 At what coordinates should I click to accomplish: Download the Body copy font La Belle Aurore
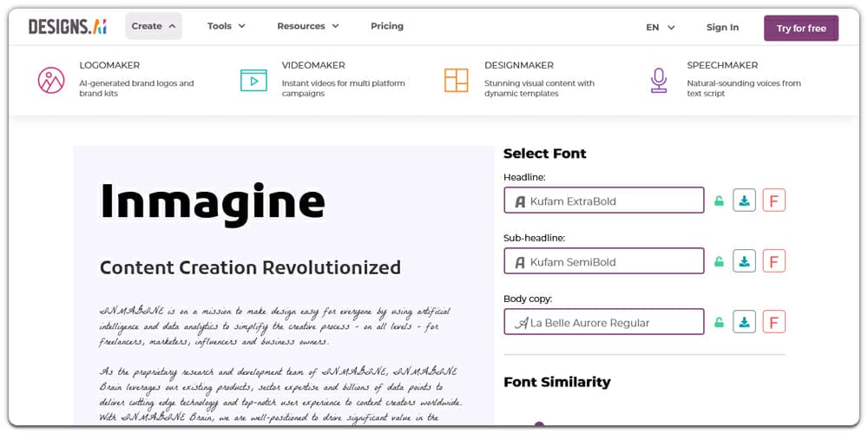744,322
